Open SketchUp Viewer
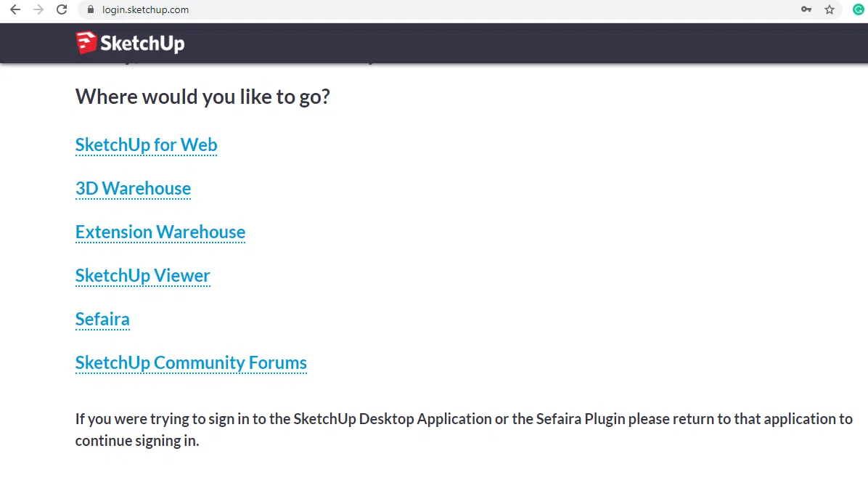Screen dimensions: 868x496 tap(142, 275)
